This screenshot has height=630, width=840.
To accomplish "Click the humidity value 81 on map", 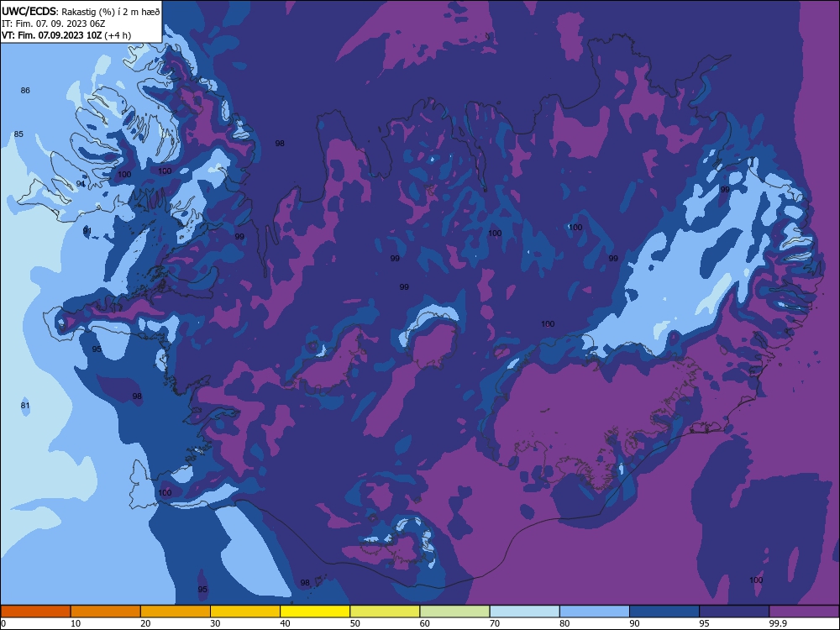I will coord(25,406).
